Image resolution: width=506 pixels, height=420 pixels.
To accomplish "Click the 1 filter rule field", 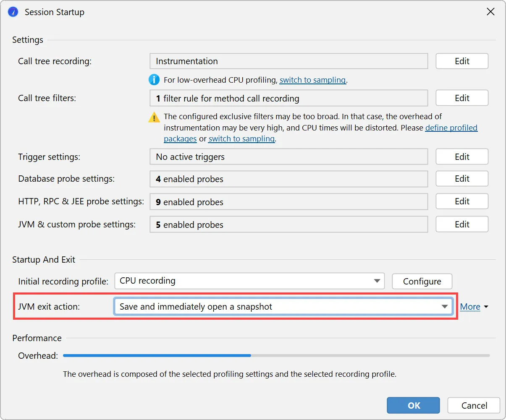I will coord(289,98).
